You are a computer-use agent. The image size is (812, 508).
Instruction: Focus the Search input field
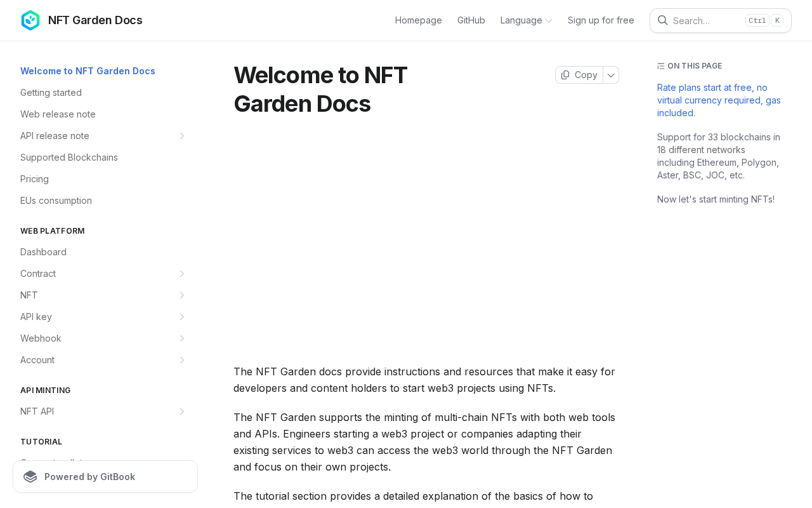click(x=721, y=20)
